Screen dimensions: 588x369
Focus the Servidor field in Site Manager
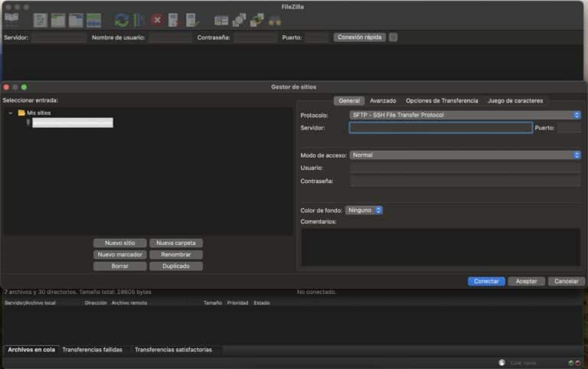tap(441, 128)
